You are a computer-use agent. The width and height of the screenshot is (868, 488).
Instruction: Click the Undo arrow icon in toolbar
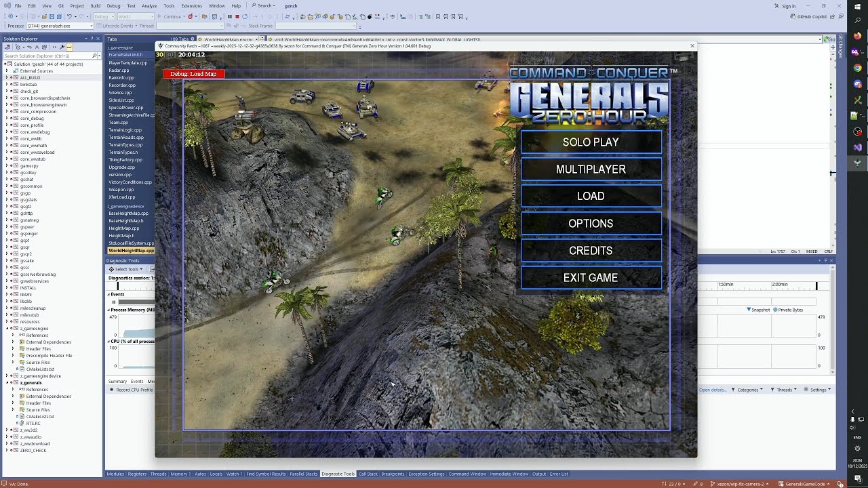tap(69, 16)
